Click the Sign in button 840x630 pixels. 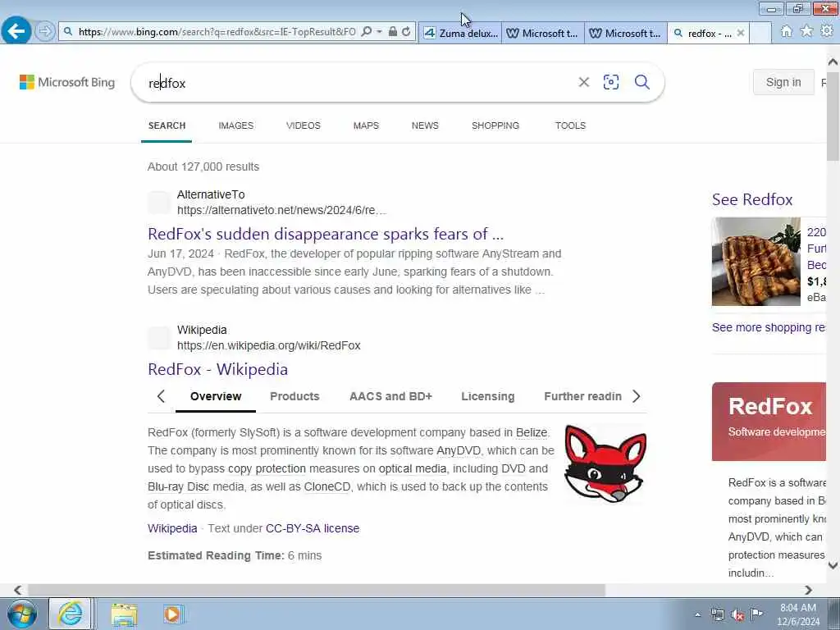[x=783, y=82]
